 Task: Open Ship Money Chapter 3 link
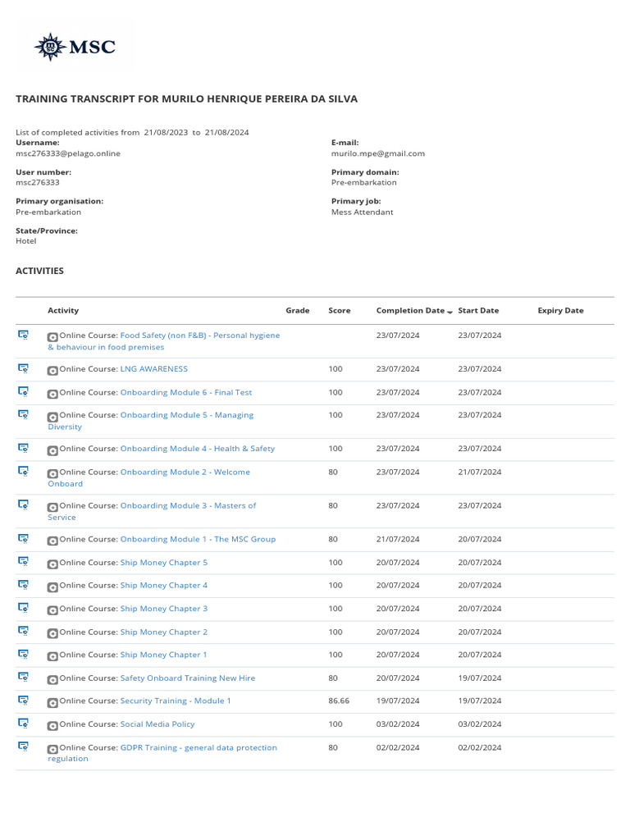[163, 609]
